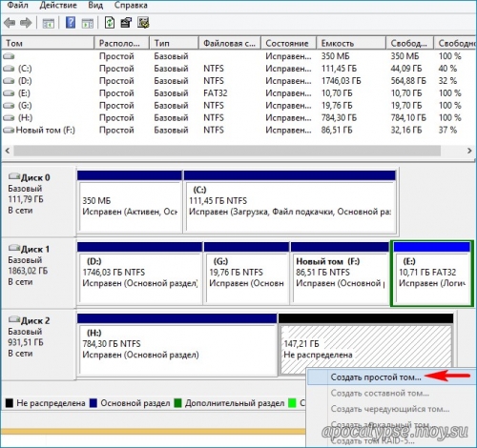
Task: Open the Файл menu
Action: click(17, 6)
